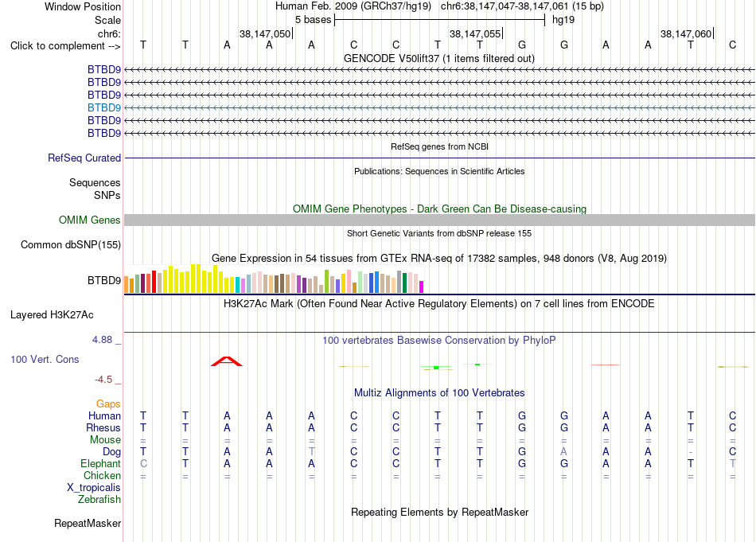This screenshot has height=542, width=756.
Task: Select the Sequences label of Publications track
Action: click(x=95, y=182)
